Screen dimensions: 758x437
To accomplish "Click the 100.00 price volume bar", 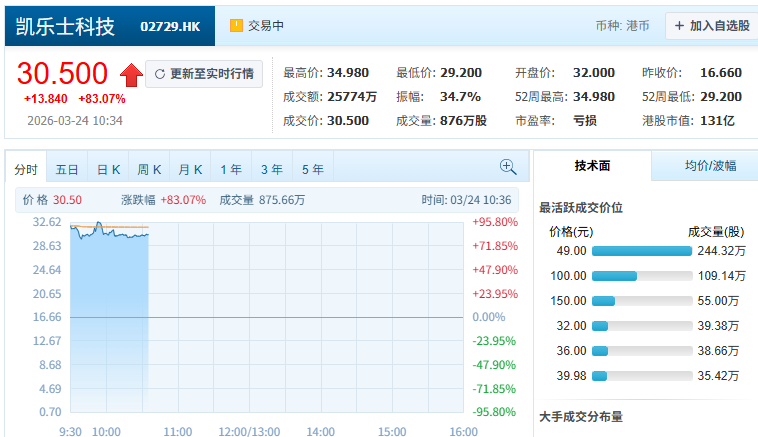I will point(642,276).
